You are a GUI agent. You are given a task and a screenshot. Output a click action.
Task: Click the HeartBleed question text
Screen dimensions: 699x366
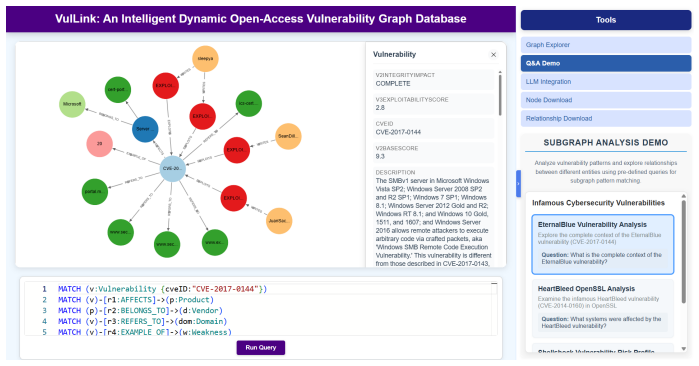(x=602, y=322)
